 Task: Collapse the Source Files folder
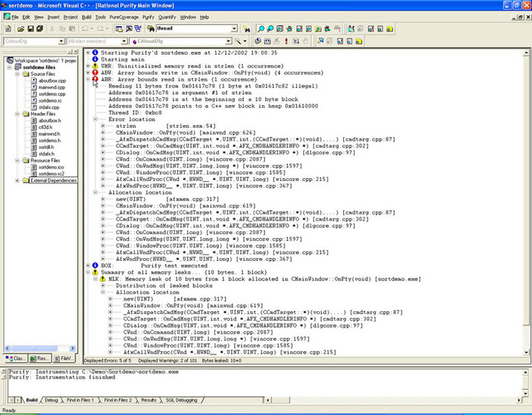point(16,74)
